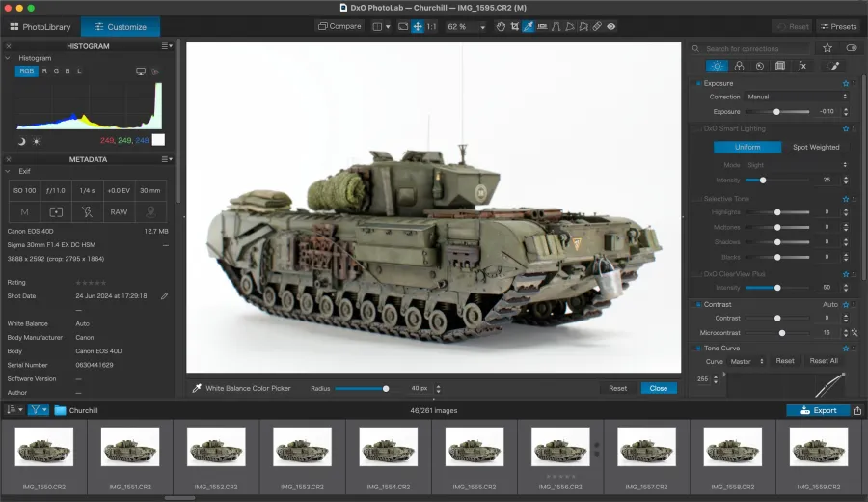Open the sort order menu
The width and height of the screenshot is (868, 502).
point(14,410)
